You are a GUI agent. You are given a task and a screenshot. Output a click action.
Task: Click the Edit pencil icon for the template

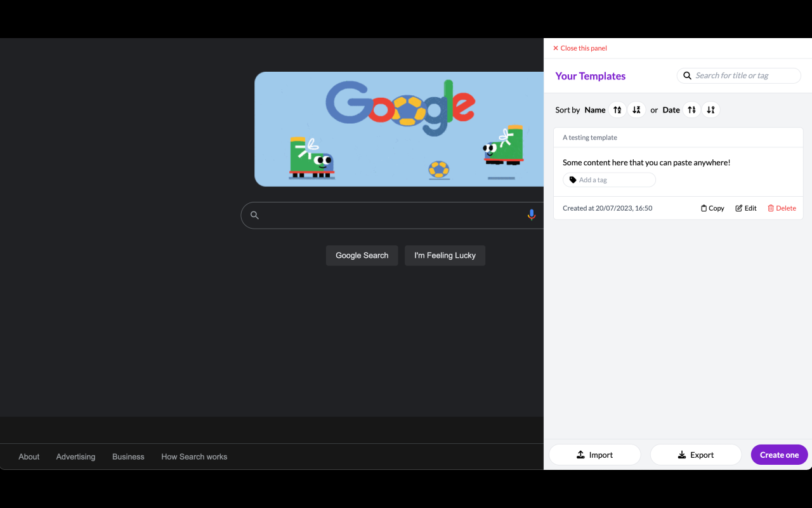(x=740, y=208)
